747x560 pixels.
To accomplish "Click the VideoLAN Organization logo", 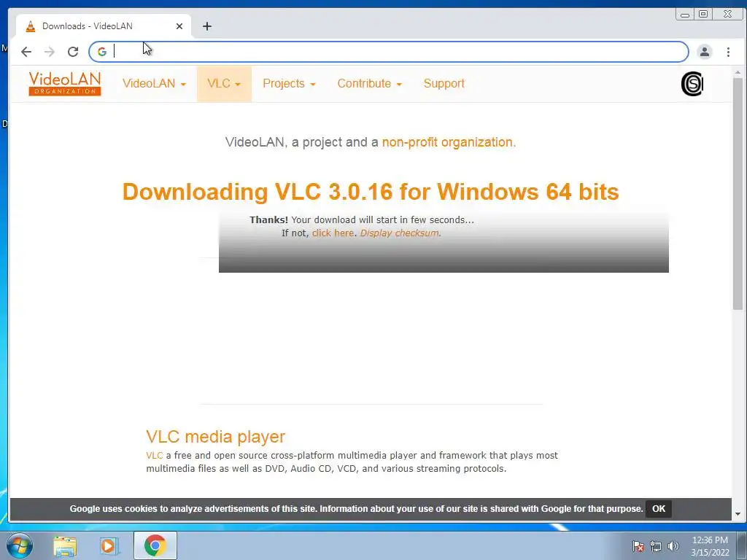I will click(x=65, y=83).
